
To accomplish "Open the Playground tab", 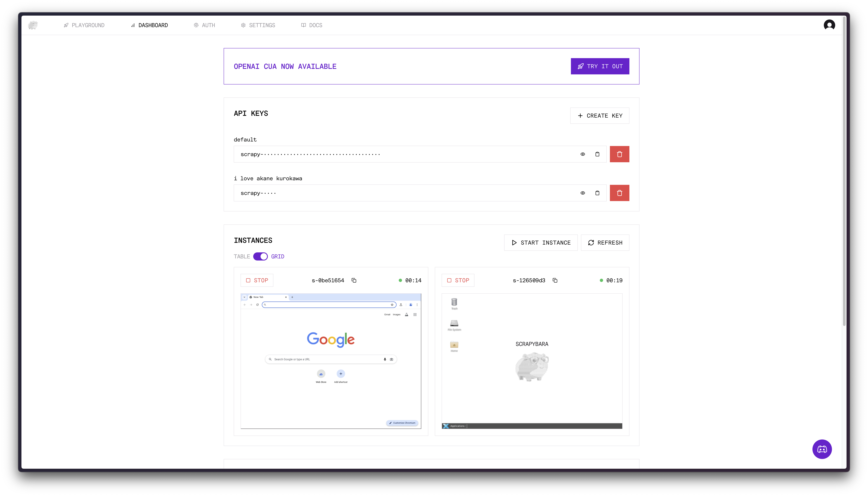I will [84, 25].
